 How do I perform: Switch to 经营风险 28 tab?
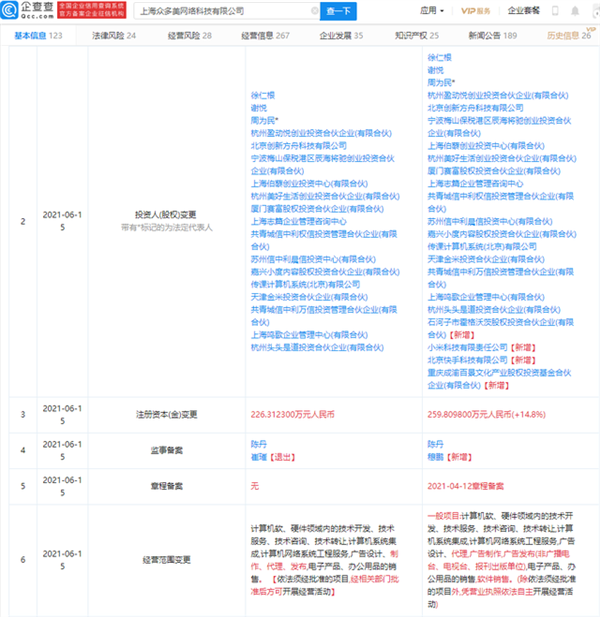point(190,35)
